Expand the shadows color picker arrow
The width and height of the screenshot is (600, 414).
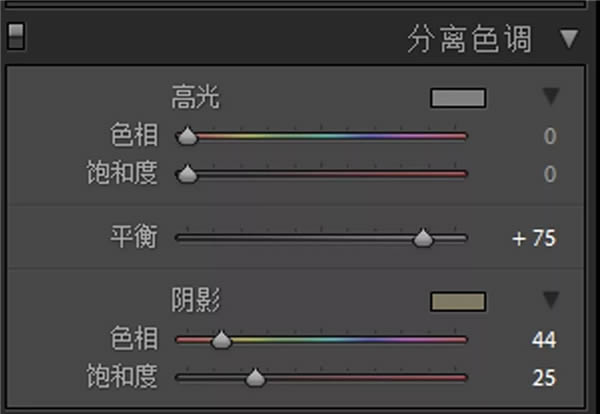click(550, 300)
